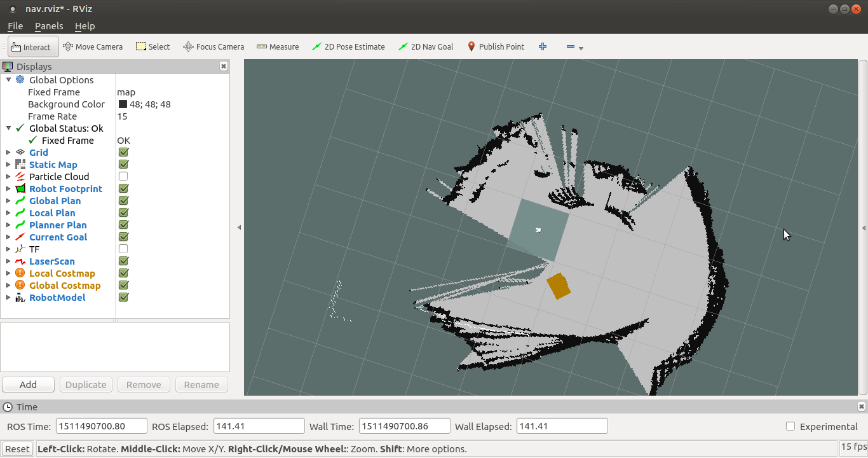
Task: Click the Displays panel monitor icon
Action: coord(8,66)
